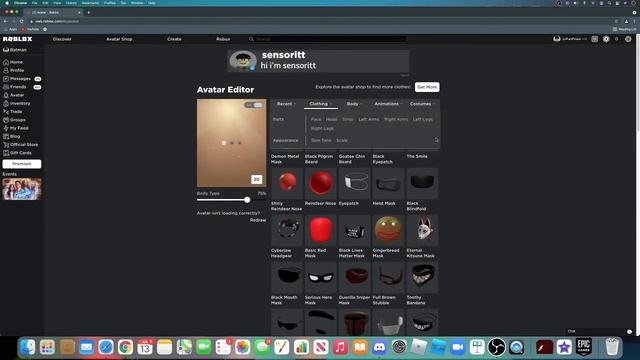
Task: Open Profile in the sidebar
Action: (x=13, y=70)
